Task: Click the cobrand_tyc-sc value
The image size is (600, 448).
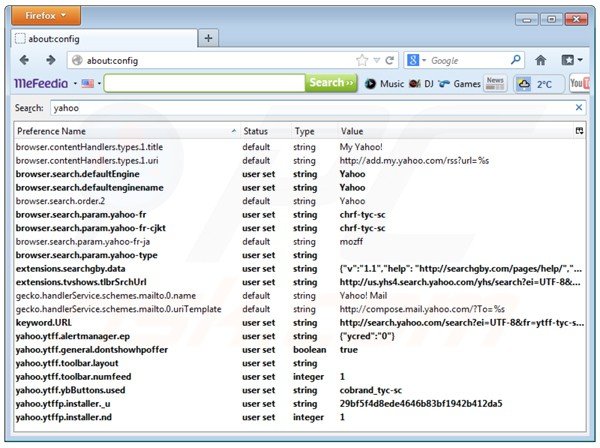Action: pyautogui.click(x=370, y=390)
